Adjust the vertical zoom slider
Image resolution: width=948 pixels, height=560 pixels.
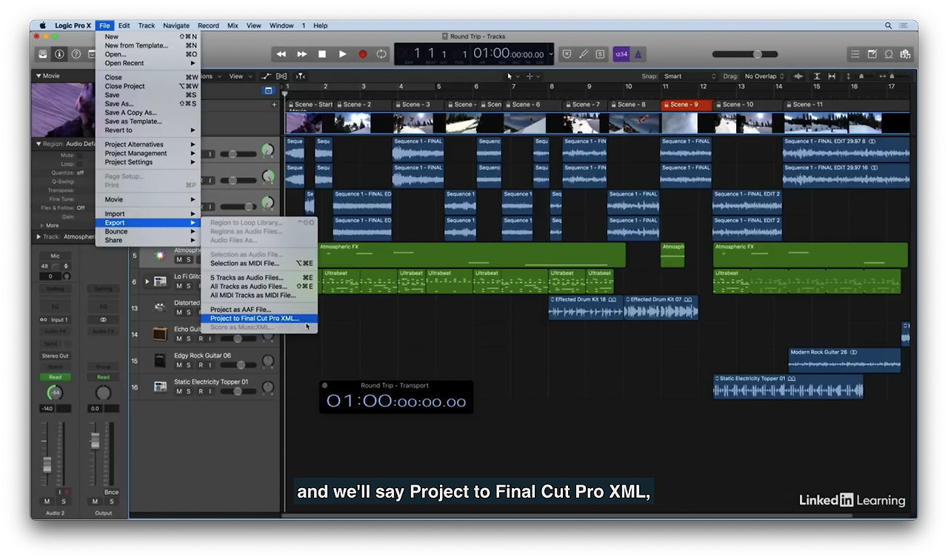[x=860, y=76]
